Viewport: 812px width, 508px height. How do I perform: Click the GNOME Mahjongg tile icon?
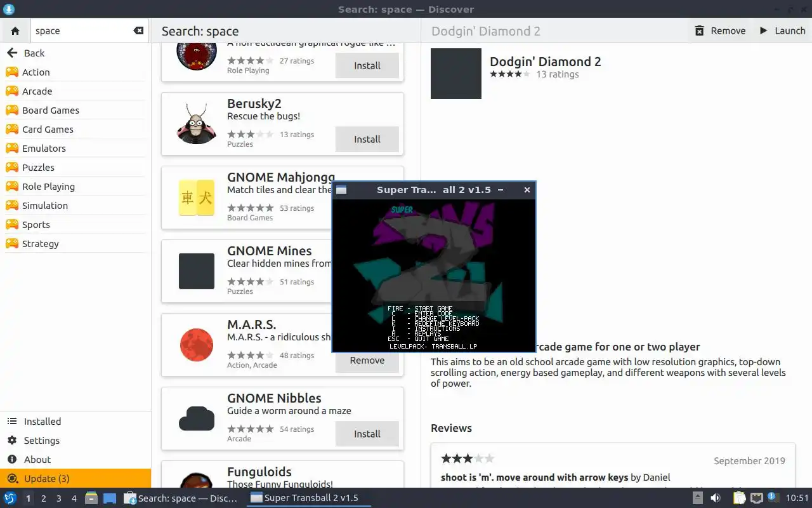197,197
